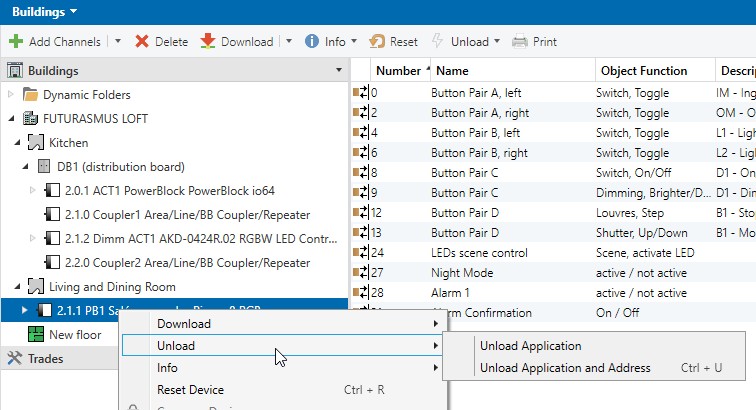Click the Download arrow icon in toolbar
This screenshot has height=410, width=756.
(x=208, y=42)
